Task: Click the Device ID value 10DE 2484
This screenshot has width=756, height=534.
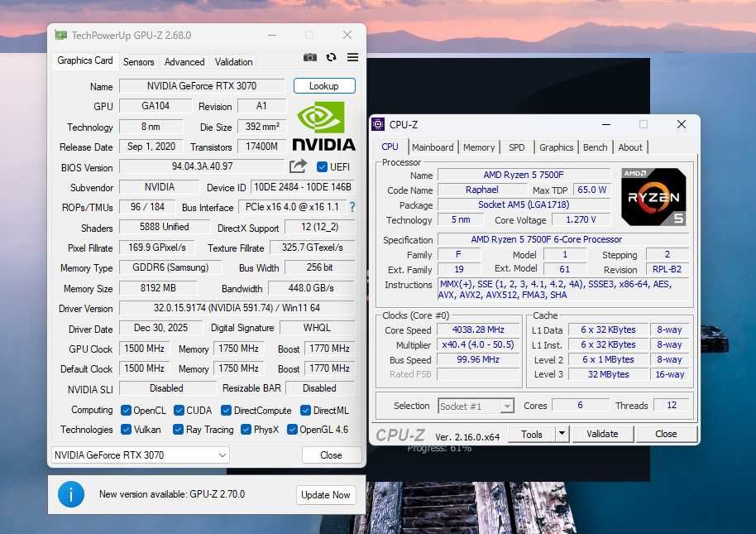Action: coord(303,187)
